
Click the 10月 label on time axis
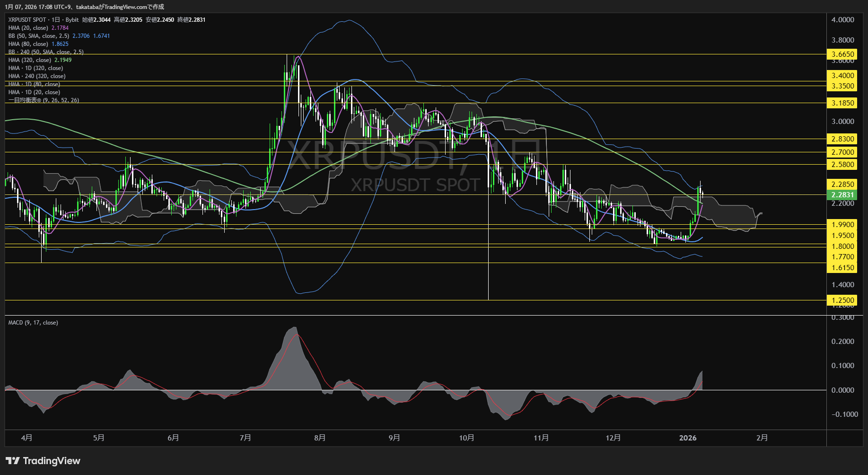pos(466,438)
